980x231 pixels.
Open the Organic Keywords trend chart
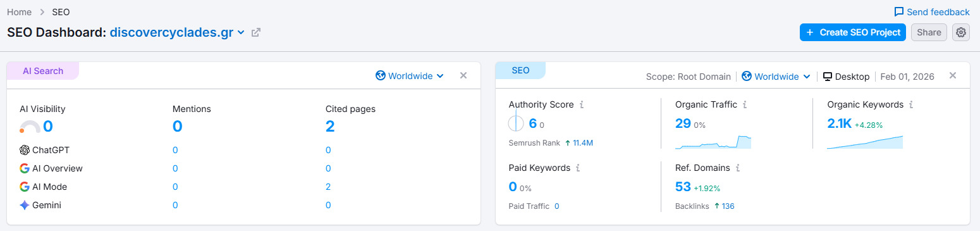[x=865, y=142]
